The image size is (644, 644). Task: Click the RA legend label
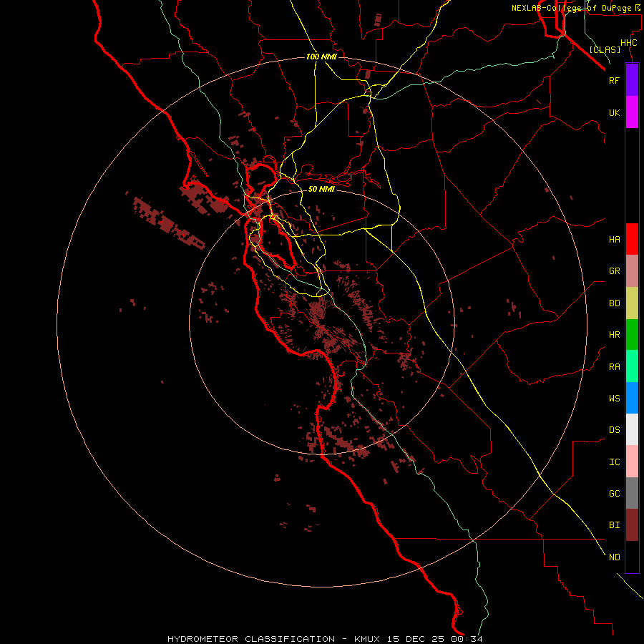[x=614, y=367]
